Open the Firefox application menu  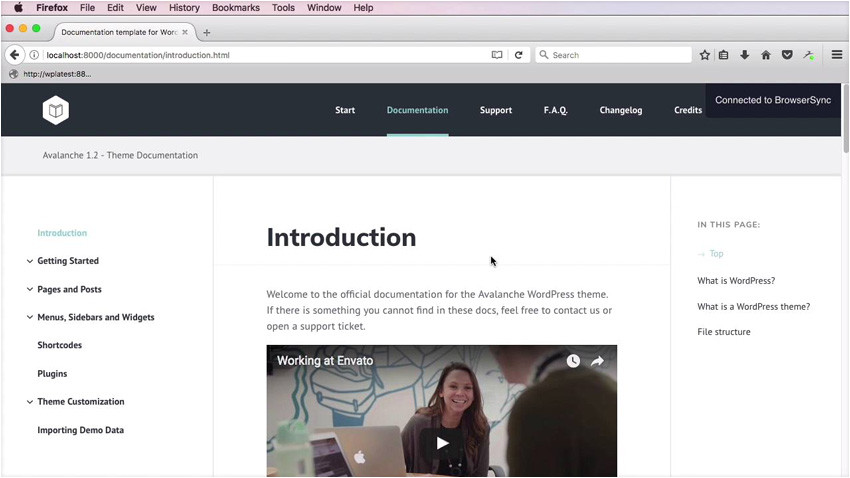52,8
